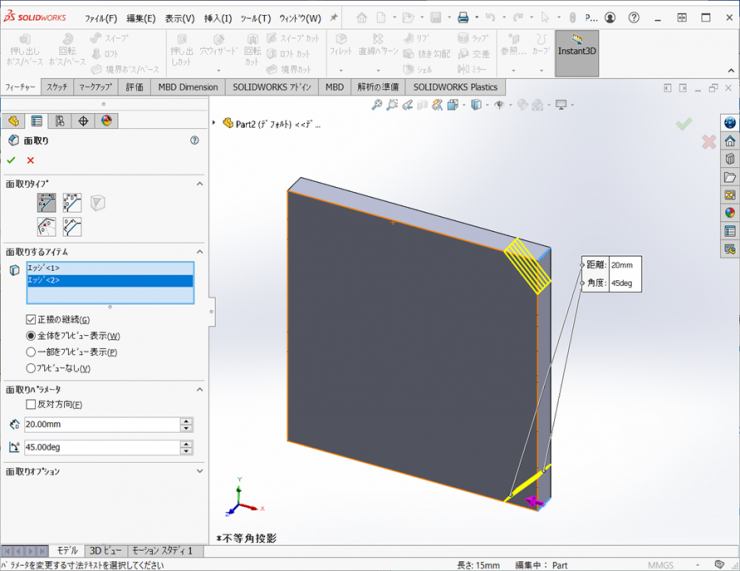Viewport: 740px width, 571px height.
Task: Confirm chamfer with green checkmark in property panel
Action: [x=11, y=160]
